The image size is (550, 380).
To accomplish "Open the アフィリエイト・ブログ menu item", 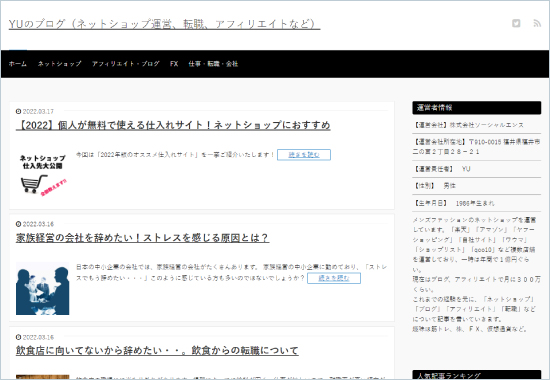I will [126, 64].
